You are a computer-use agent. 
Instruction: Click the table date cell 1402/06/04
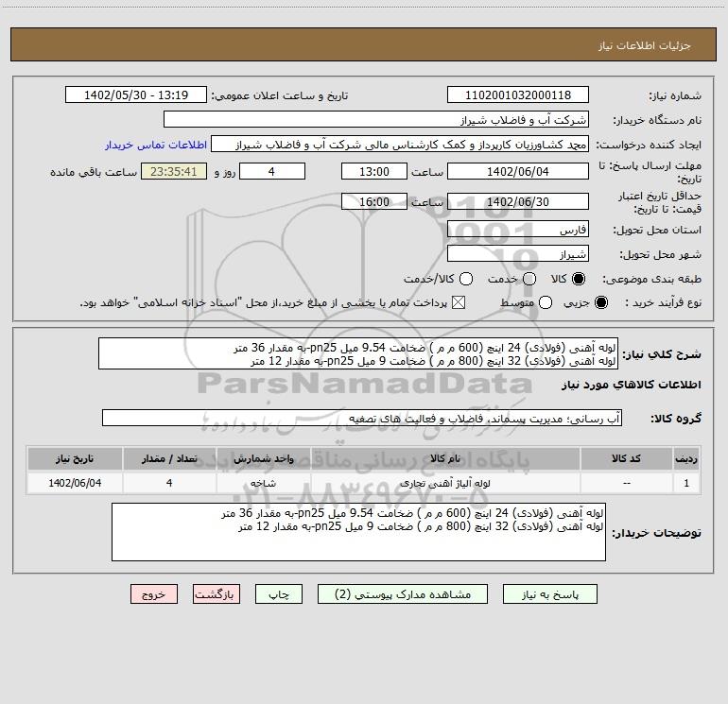pyautogui.click(x=75, y=483)
